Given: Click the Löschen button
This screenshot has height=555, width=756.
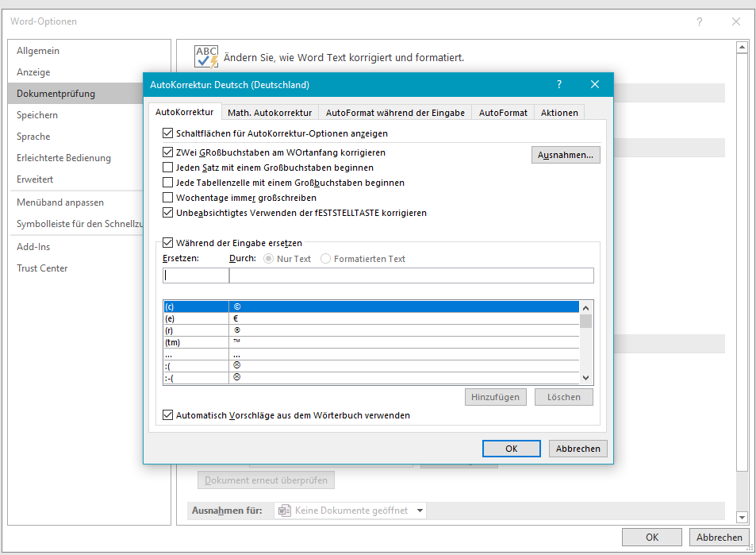Looking at the screenshot, I should [563, 397].
